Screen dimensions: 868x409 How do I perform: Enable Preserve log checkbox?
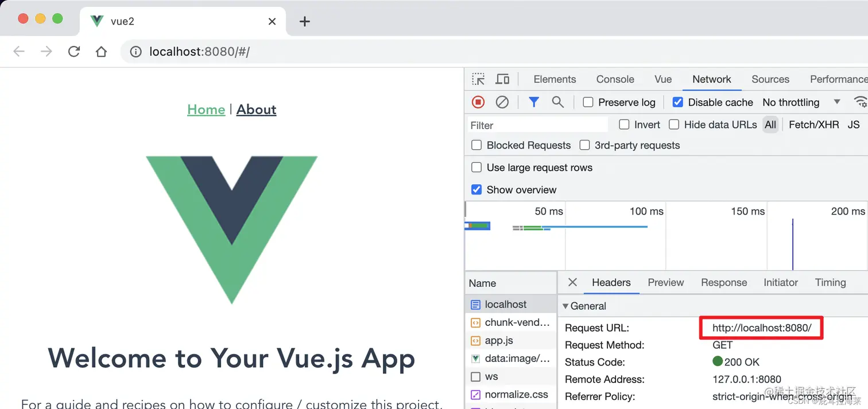pos(588,102)
